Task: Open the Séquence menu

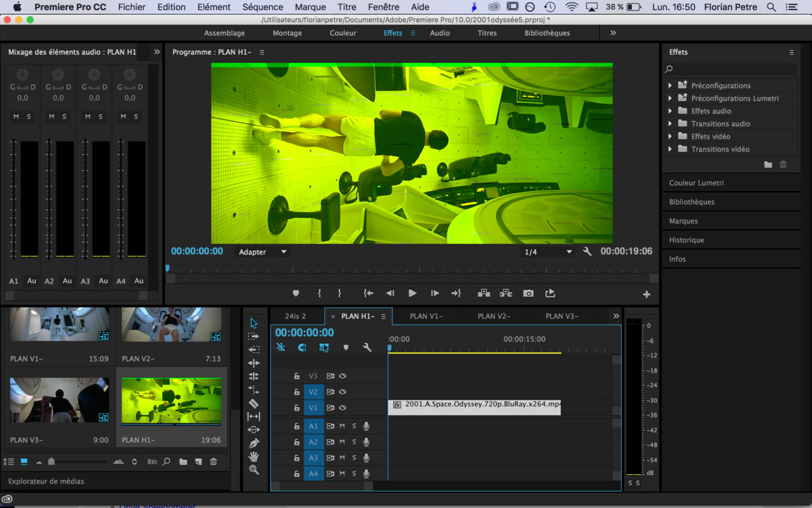Action: pos(263,7)
